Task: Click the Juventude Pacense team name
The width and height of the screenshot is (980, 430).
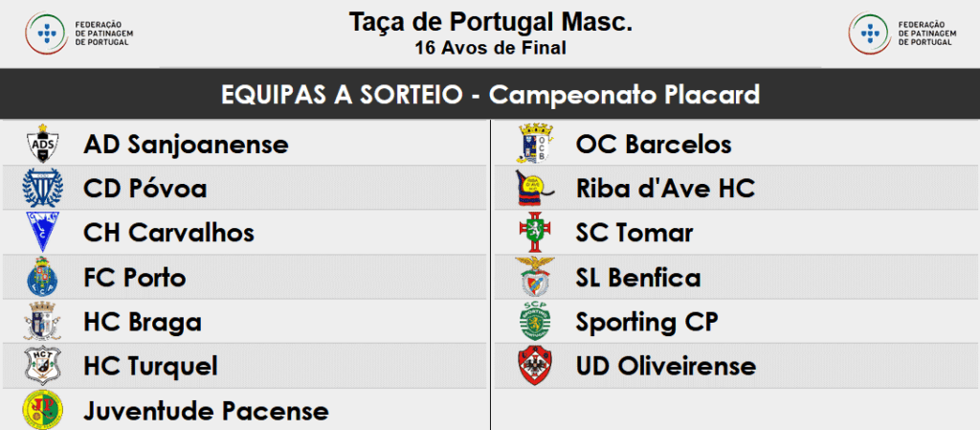Action: [206, 411]
